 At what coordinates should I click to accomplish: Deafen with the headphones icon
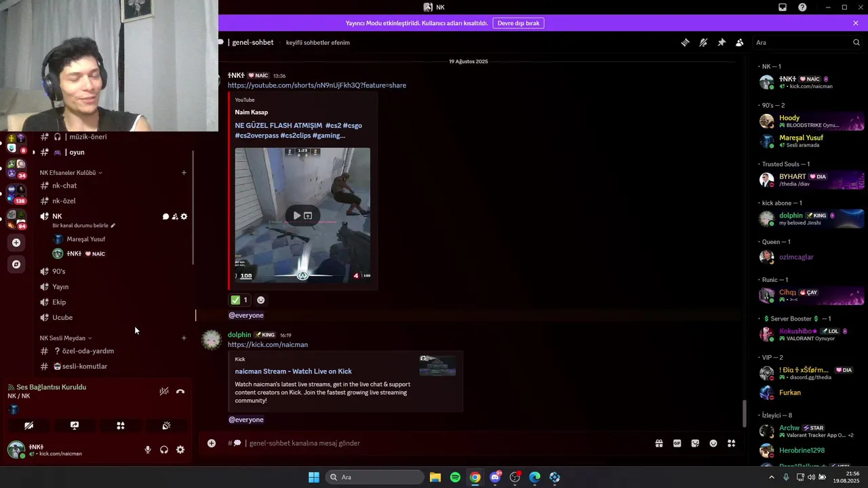(164, 450)
